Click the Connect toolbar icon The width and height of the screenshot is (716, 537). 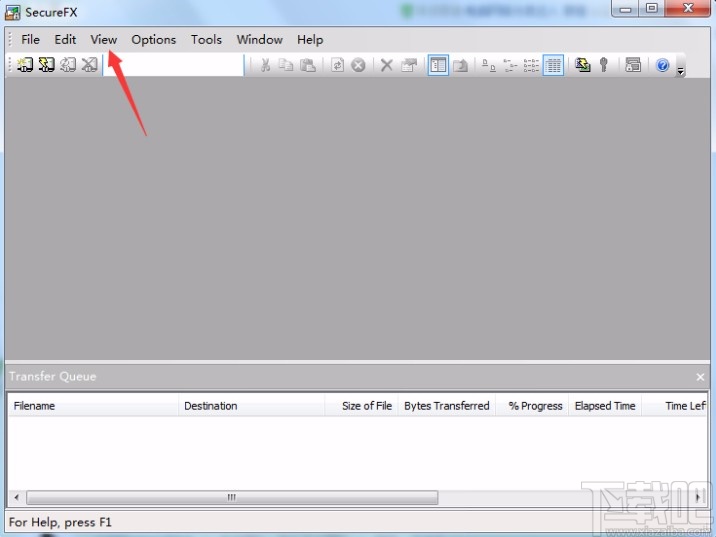[x=25, y=65]
